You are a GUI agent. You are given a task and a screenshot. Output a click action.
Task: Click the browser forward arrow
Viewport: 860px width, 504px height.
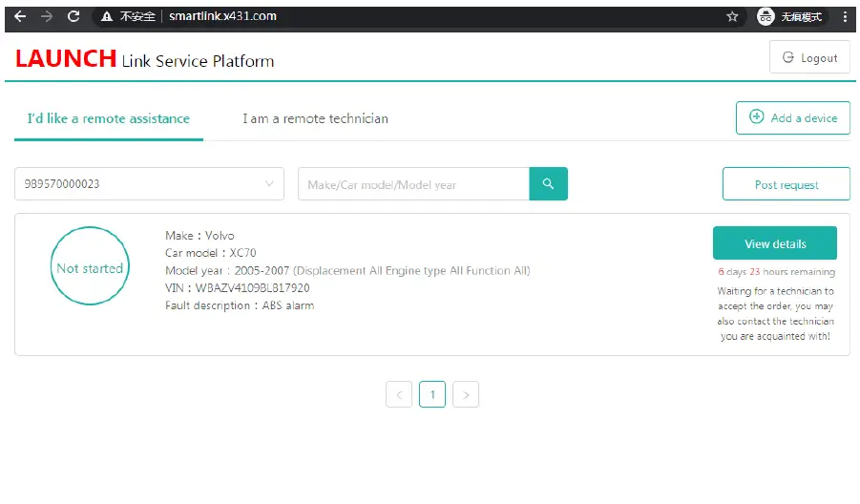pos(47,16)
